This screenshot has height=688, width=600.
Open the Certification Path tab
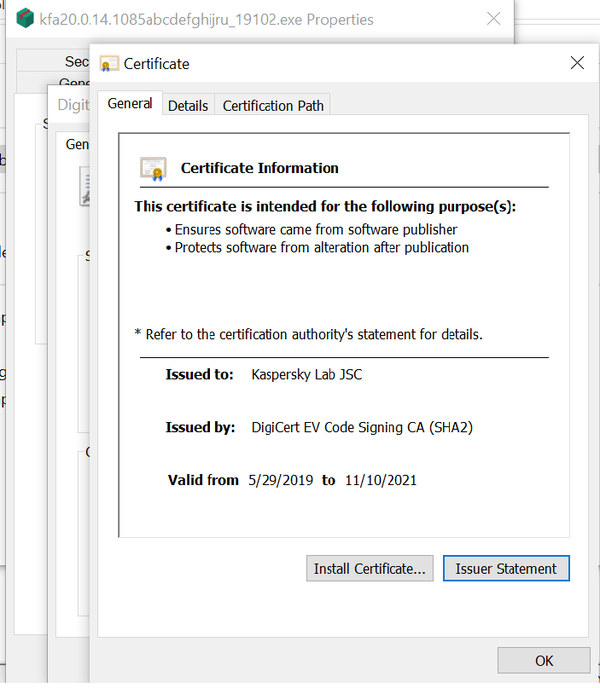(273, 106)
